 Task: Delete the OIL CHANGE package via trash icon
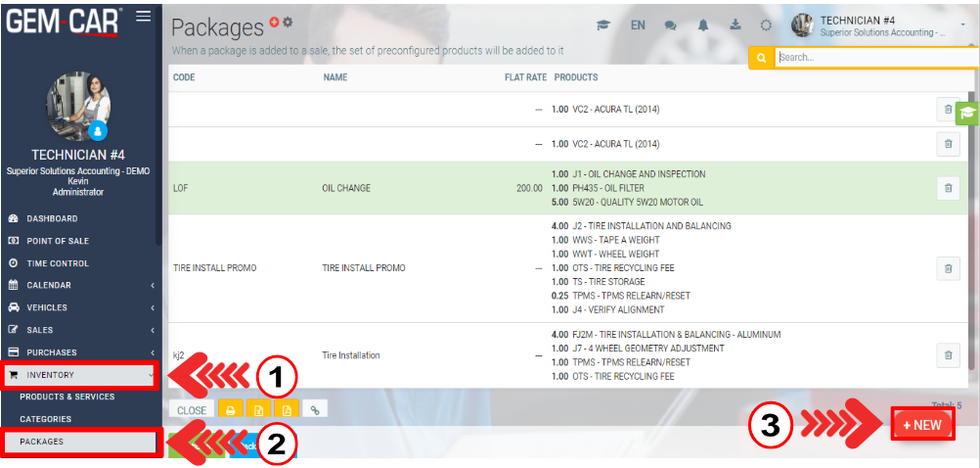pyautogui.click(x=948, y=188)
